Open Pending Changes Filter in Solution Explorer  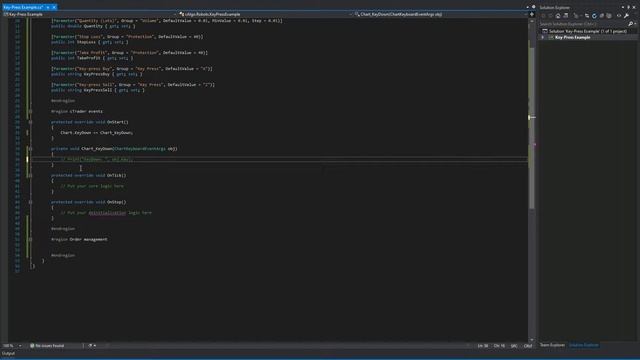[x=576, y=16]
